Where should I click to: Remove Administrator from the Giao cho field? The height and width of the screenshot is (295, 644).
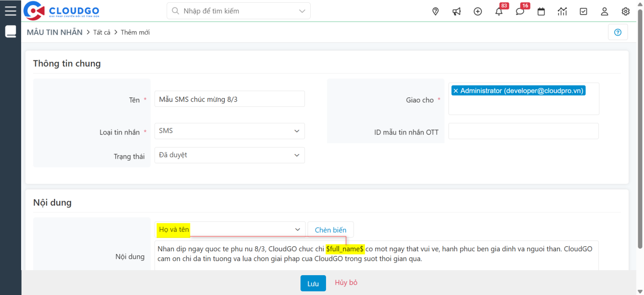coord(456,90)
